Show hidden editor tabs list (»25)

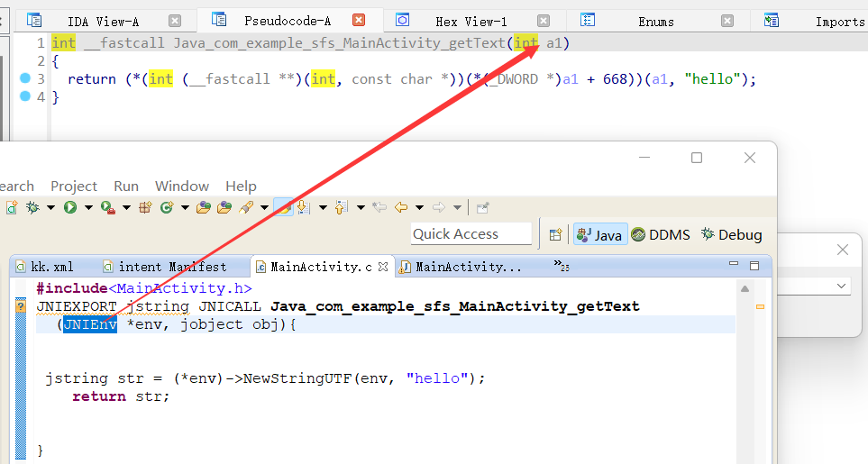pos(562,266)
